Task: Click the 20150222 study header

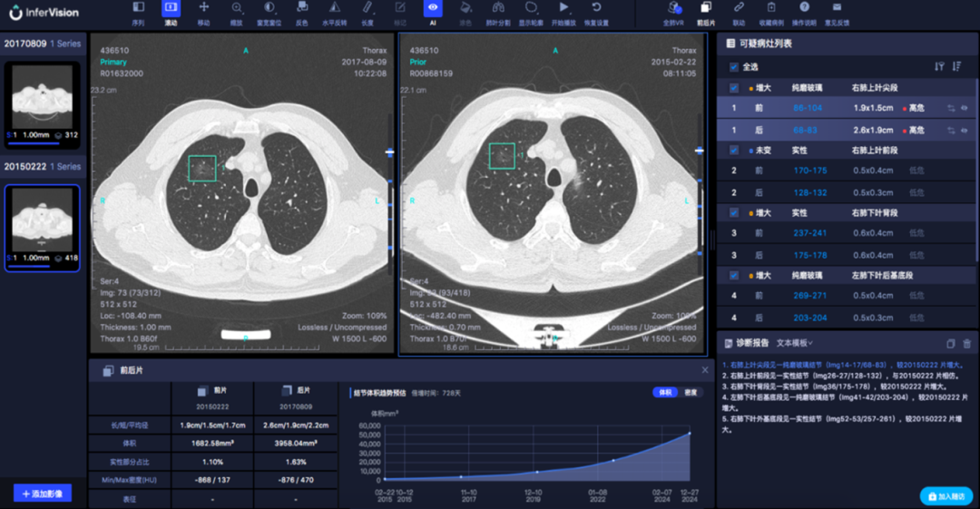Action: coord(43,167)
